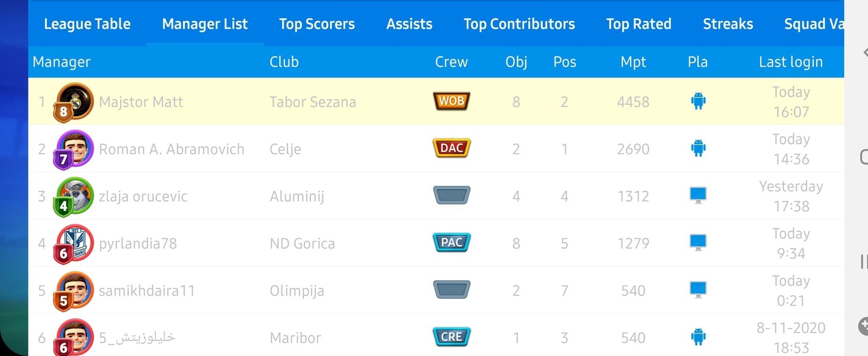This screenshot has width=868, height=356.
Task: Switch to the League Table tab
Action: (x=87, y=24)
